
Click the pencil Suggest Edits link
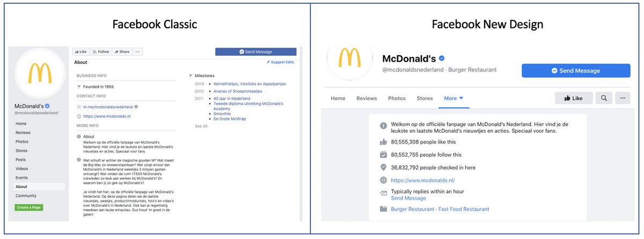click(x=280, y=62)
